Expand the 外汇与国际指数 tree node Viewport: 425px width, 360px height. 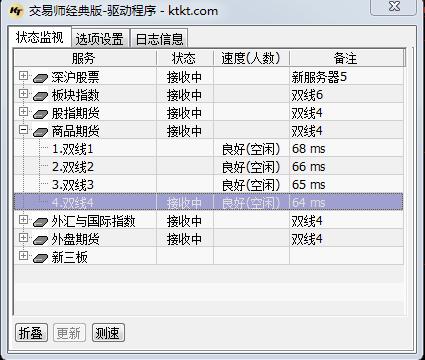(23, 219)
